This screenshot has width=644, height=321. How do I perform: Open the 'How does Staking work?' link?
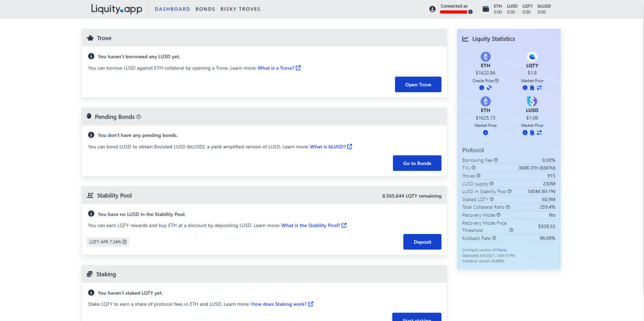coord(282,304)
